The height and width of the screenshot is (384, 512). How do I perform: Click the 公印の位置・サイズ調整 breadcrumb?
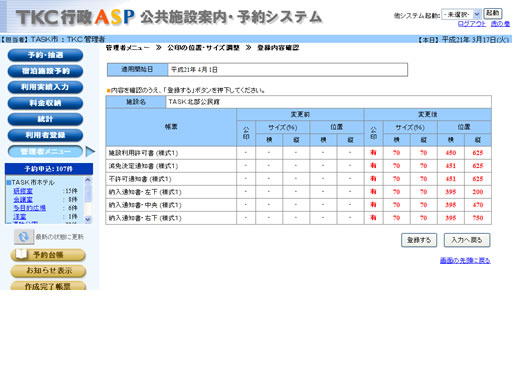pyautogui.click(x=203, y=48)
